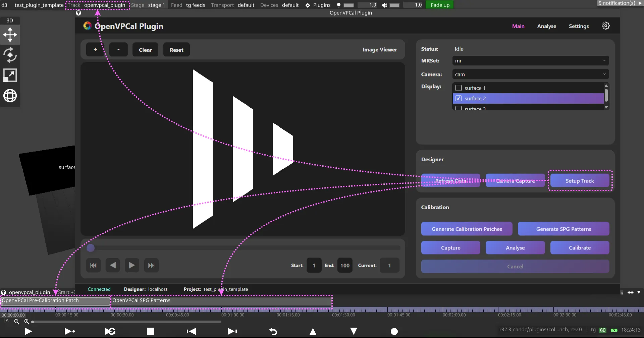Click the loop playback icon at the bottom
Image resolution: width=644 pixels, height=338 pixels.
110,331
